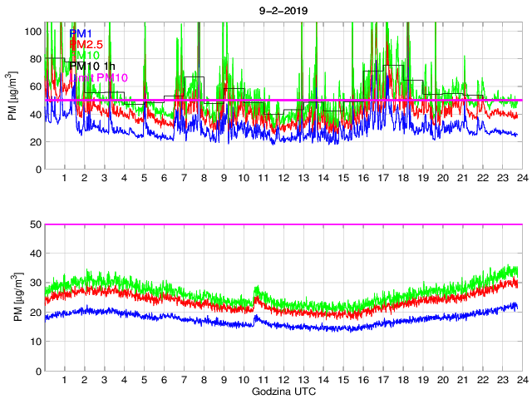Click the 30 tick on lower y-axis

(x=36, y=283)
